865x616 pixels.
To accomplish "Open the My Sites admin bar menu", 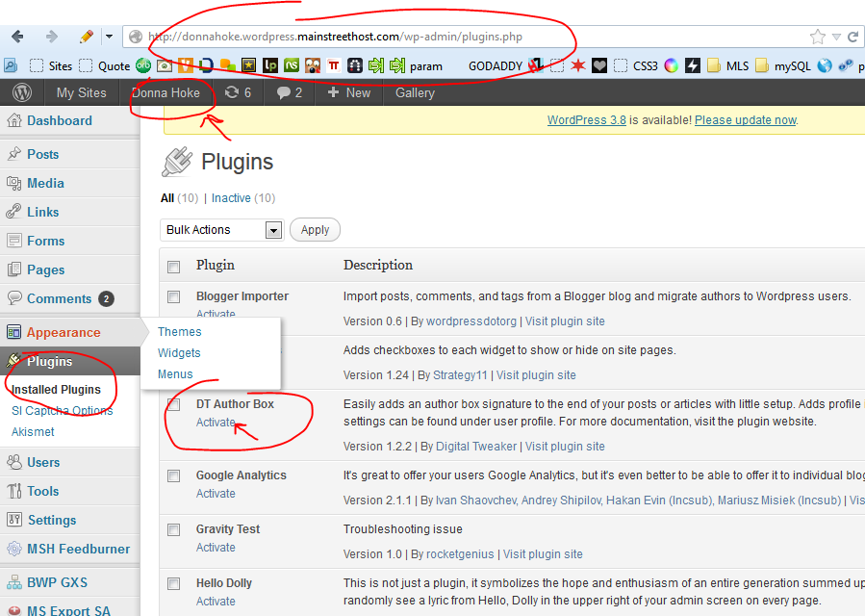I will [x=81, y=92].
